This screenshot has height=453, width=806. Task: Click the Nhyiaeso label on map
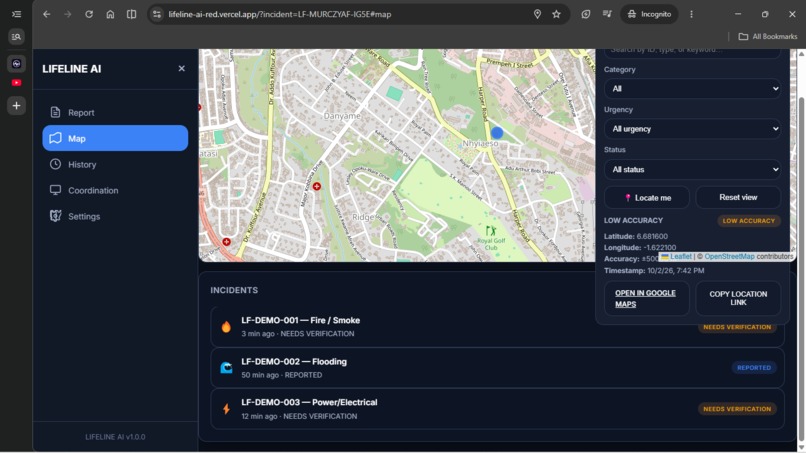pyautogui.click(x=480, y=143)
